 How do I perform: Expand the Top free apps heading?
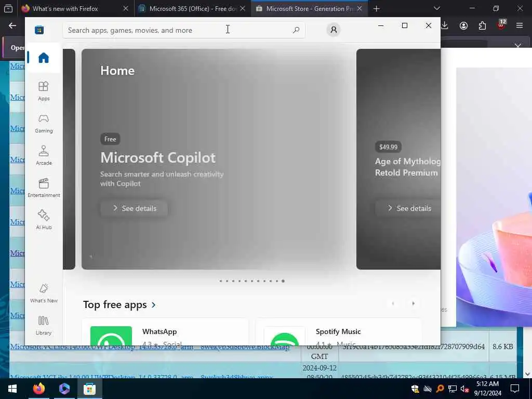point(119,304)
